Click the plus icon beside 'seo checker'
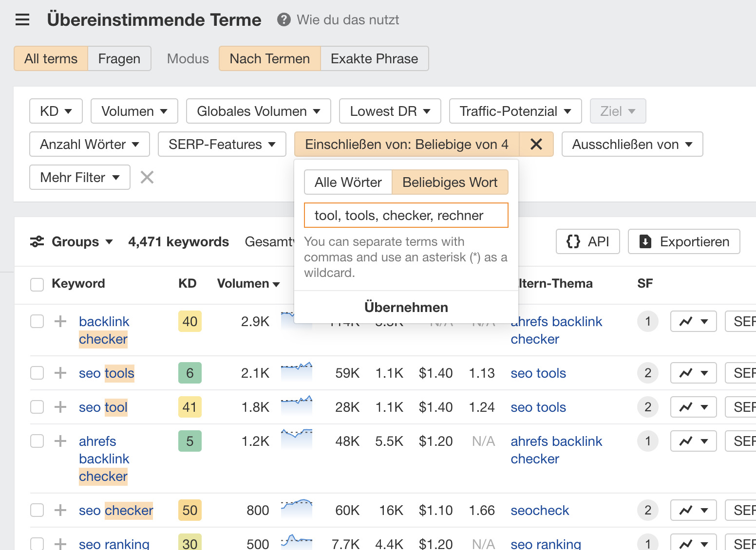The height and width of the screenshot is (550, 756). click(x=60, y=510)
